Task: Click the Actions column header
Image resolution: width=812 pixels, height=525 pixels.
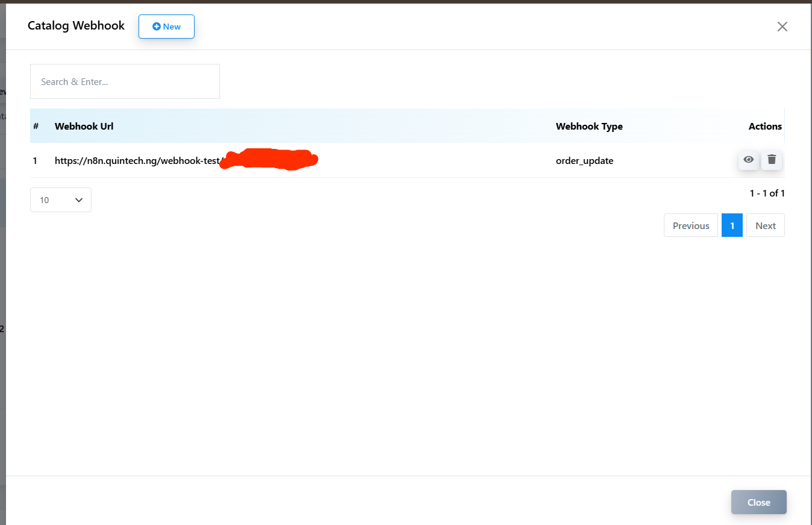Action: [x=764, y=126]
